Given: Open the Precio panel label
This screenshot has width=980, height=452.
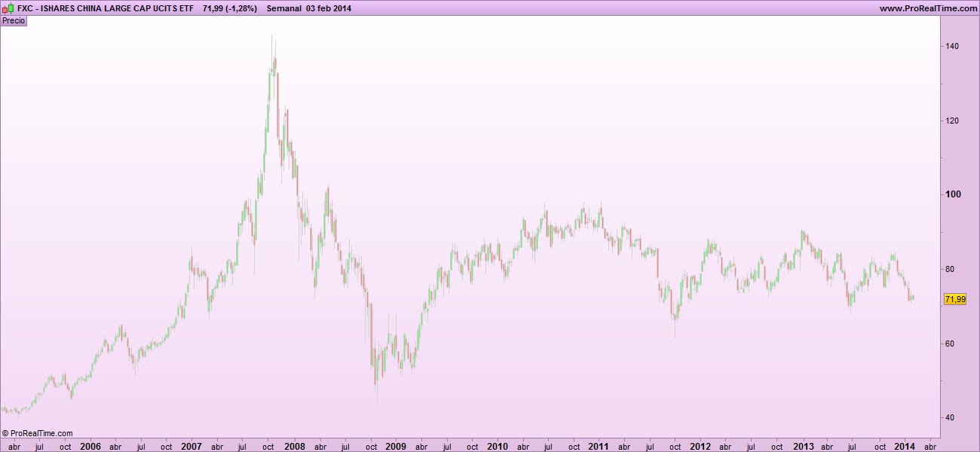Looking at the screenshot, I should click(14, 21).
